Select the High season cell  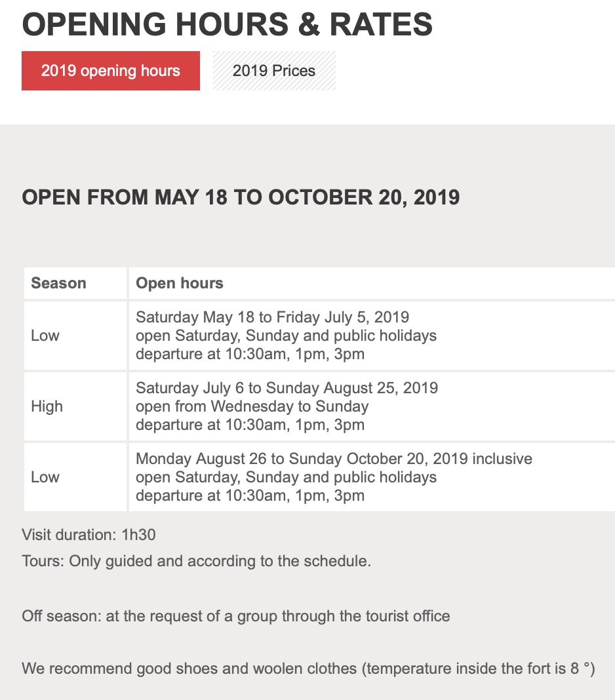pyautogui.click(x=47, y=406)
